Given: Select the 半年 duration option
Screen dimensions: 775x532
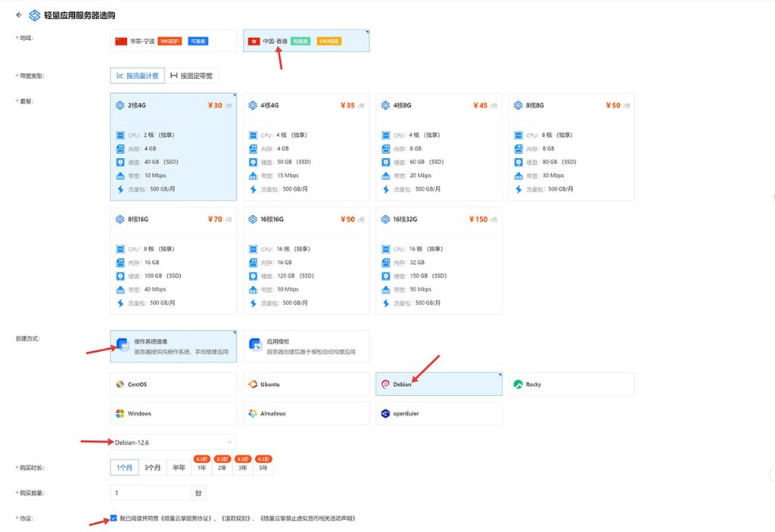Looking at the screenshot, I should pos(179,468).
